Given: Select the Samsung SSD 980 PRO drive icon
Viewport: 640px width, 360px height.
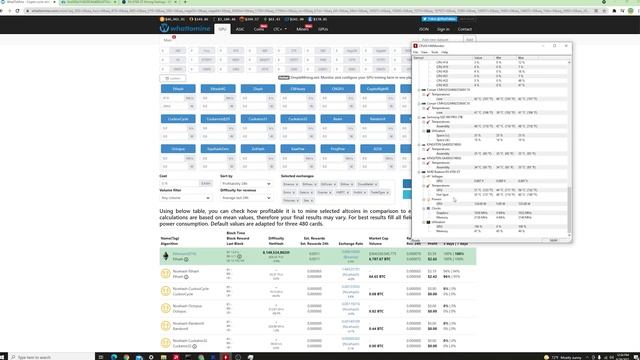Looking at the screenshot, I should pos(424,117).
